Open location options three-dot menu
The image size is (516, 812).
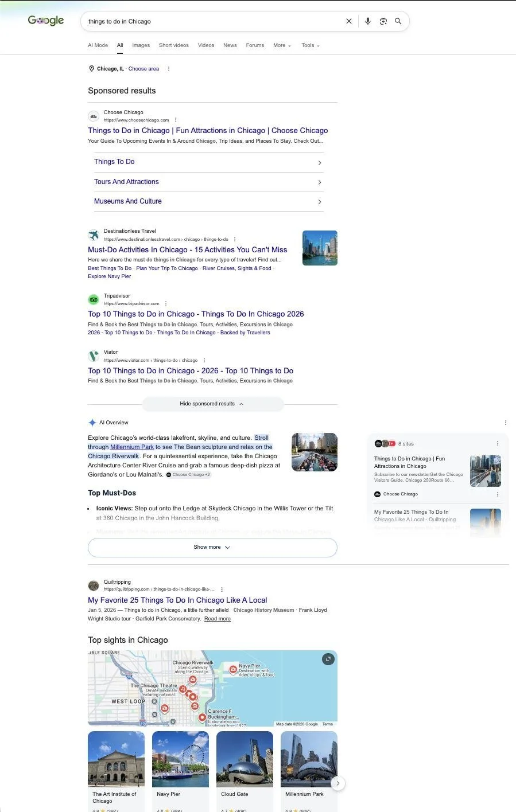[x=168, y=69]
